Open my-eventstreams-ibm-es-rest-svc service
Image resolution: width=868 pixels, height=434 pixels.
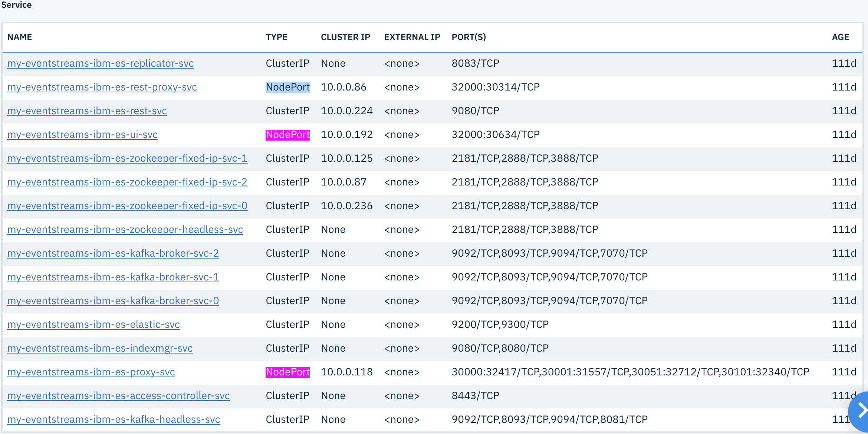tap(86, 111)
